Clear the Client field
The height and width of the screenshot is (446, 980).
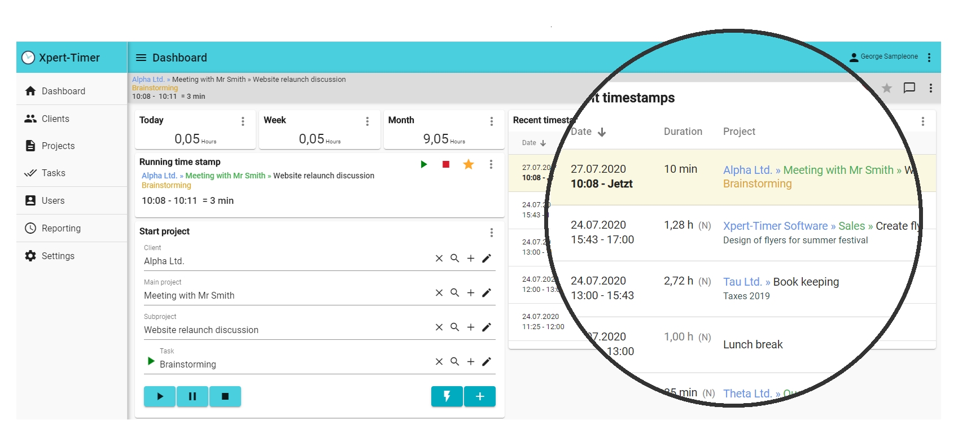pyautogui.click(x=439, y=259)
